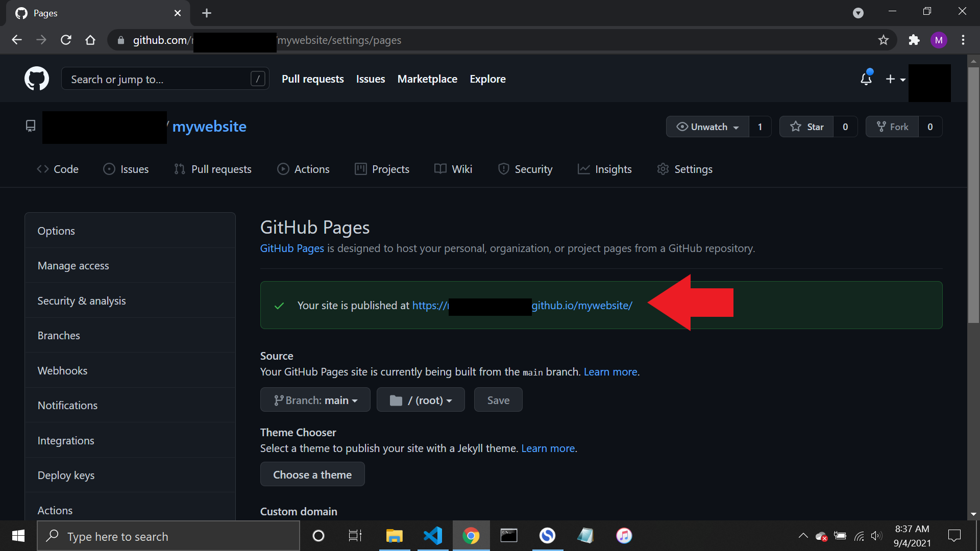Open the Windows Action Center
This screenshot has width=980, height=551.
pyautogui.click(x=954, y=536)
